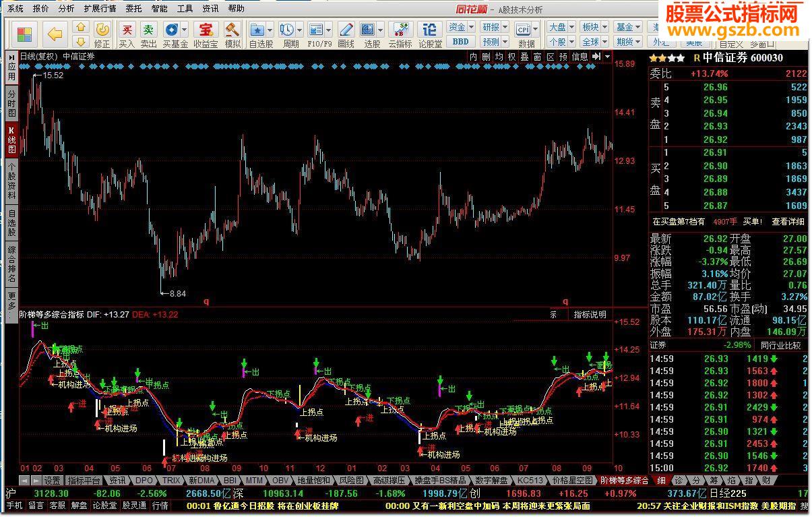812x517 pixels.
Task: Select the 分时图 side tab
Action: tap(11, 103)
